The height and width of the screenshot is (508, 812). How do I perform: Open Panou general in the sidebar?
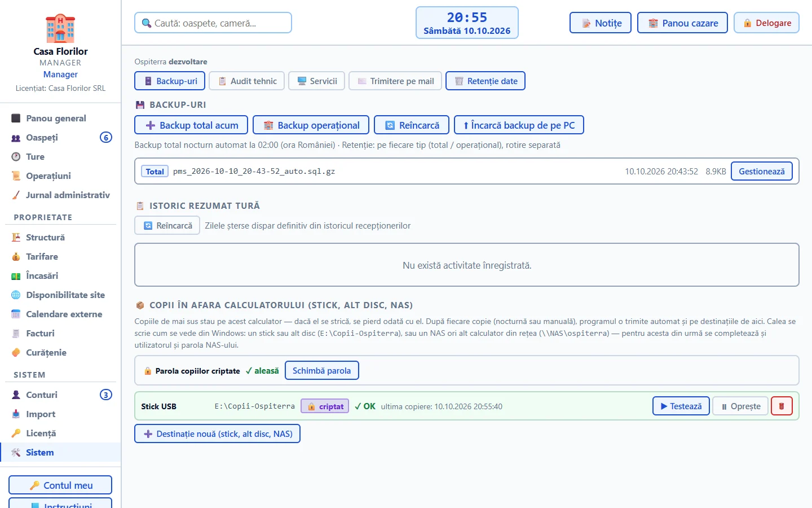(60, 118)
